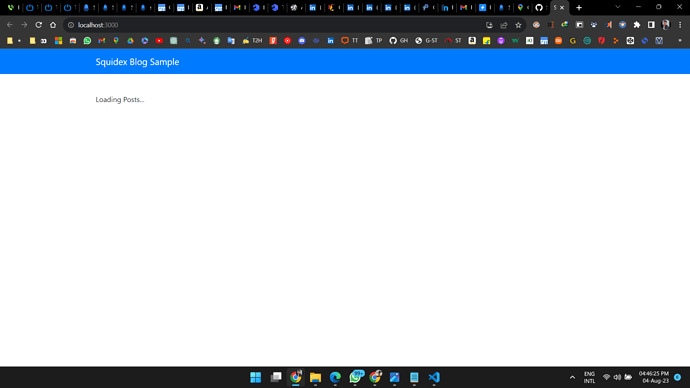Open a new browser tab
The height and width of the screenshot is (388, 690).
pyautogui.click(x=579, y=7)
